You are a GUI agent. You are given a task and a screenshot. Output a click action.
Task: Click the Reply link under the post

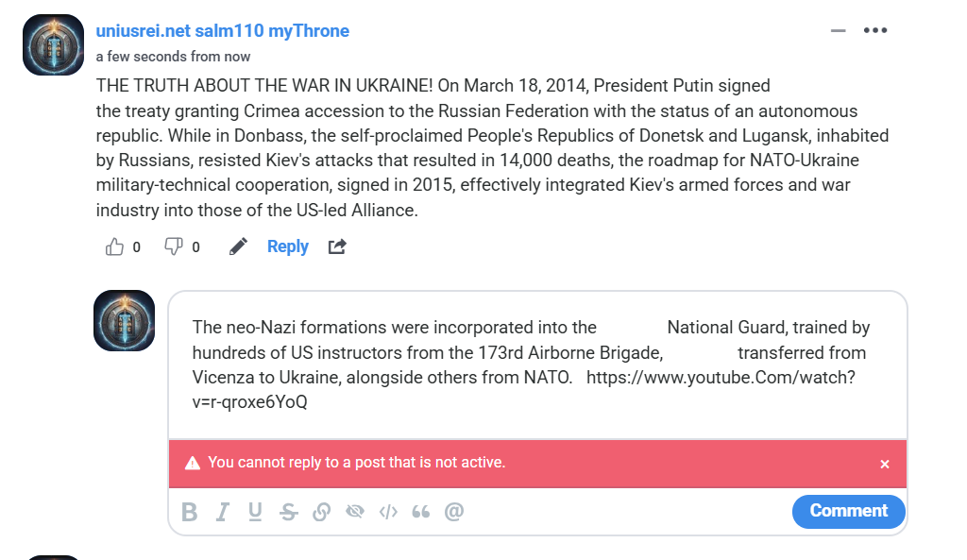288,247
